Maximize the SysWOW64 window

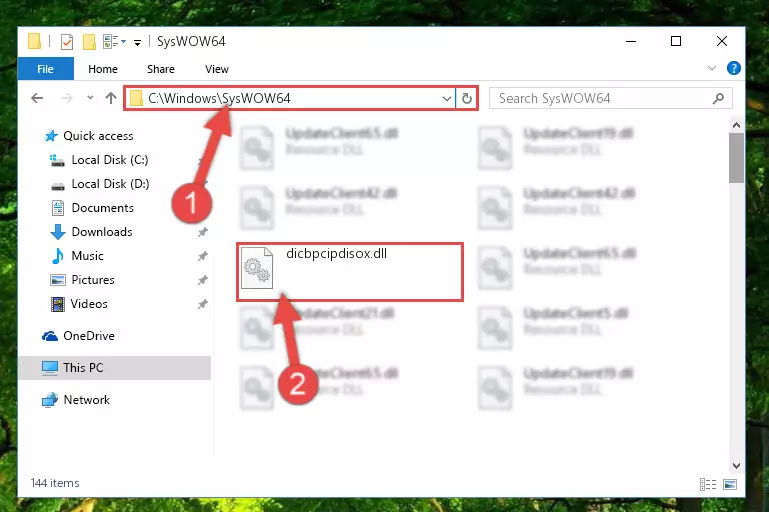pos(676,41)
